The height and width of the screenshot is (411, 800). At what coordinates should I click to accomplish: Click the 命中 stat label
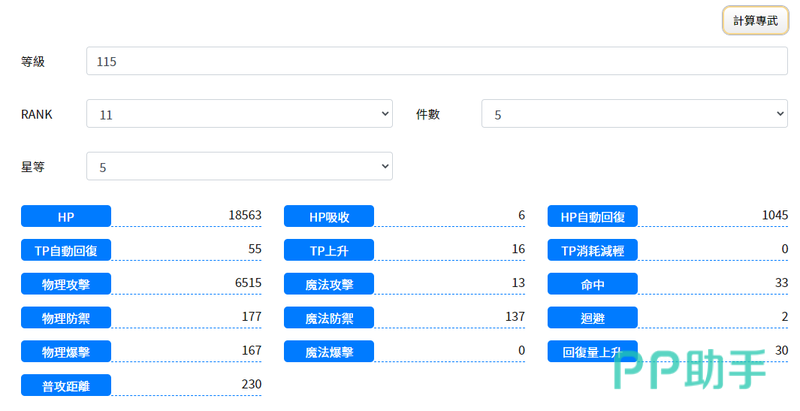[x=592, y=284]
